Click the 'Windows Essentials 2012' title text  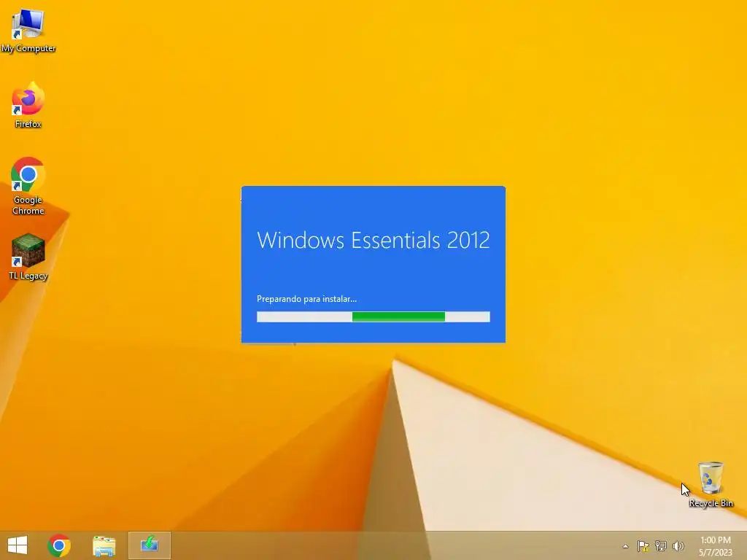[373, 240]
